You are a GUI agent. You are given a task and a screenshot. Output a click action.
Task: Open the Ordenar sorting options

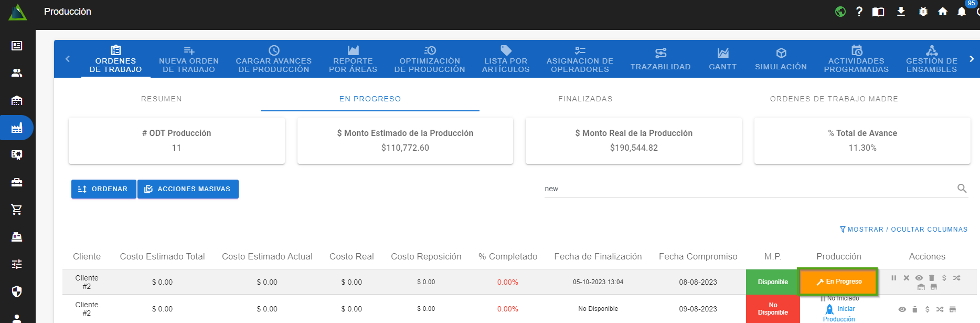click(x=103, y=189)
